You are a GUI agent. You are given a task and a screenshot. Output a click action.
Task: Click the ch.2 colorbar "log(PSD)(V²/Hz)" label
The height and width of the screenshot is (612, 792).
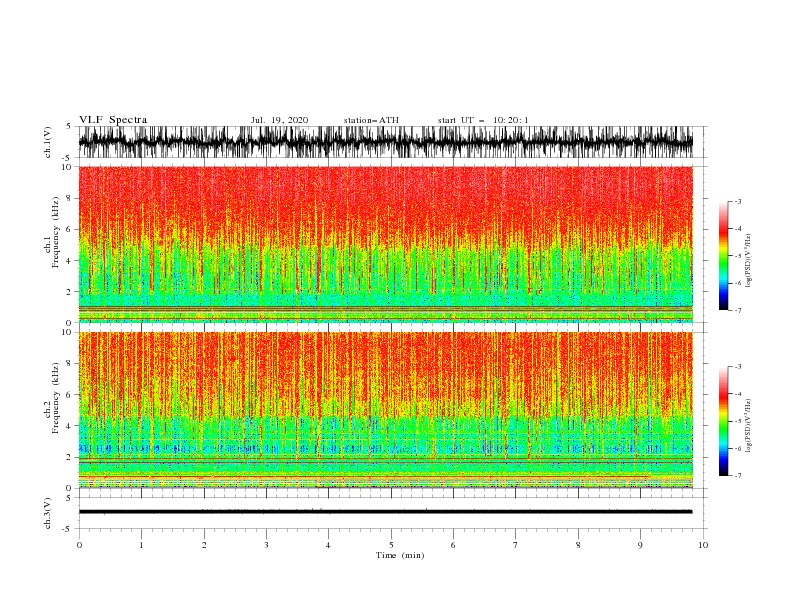pyautogui.click(x=749, y=426)
